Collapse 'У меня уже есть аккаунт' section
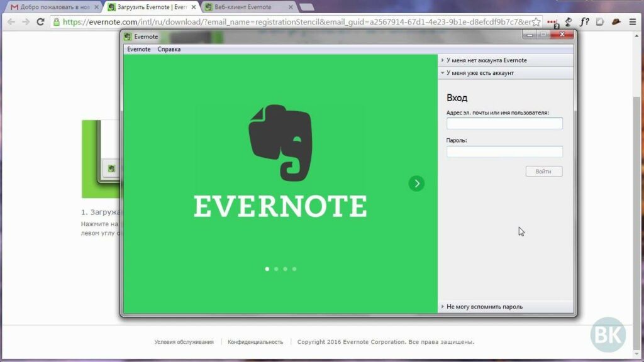The image size is (644, 362). pos(480,73)
